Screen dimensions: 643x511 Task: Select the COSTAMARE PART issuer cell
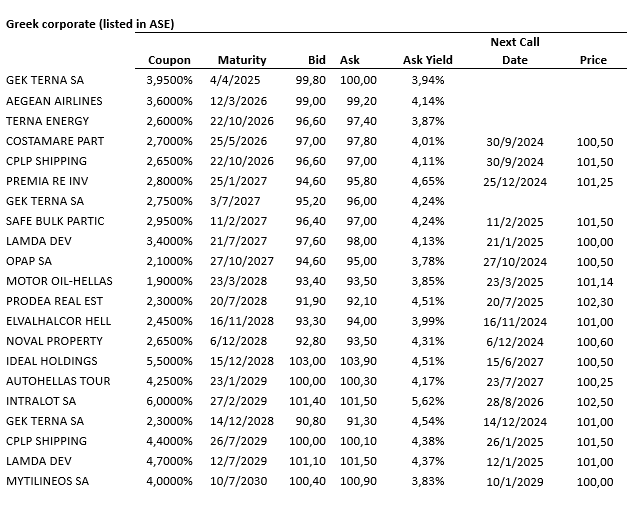point(55,141)
